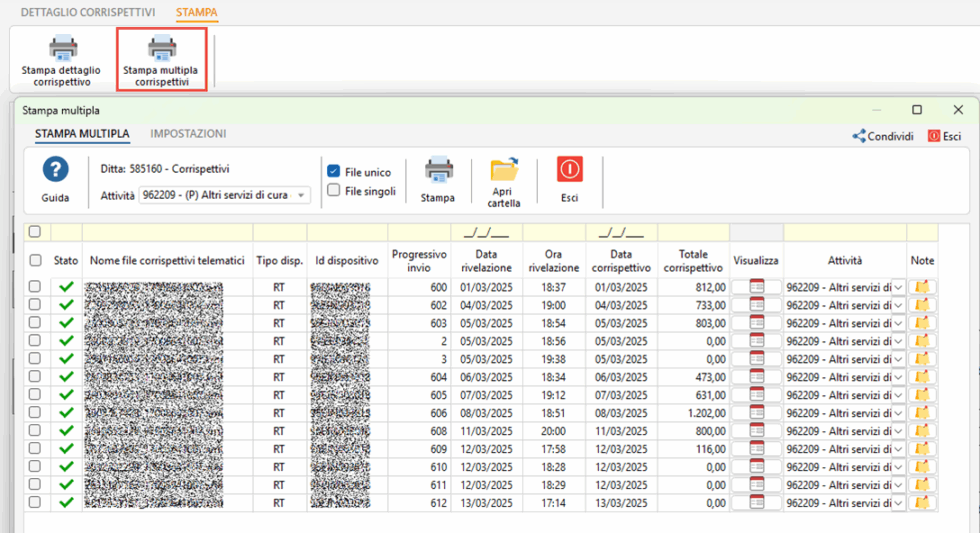Select row checkbox for progressivo 612
The width and height of the screenshot is (980, 533).
coord(35,502)
